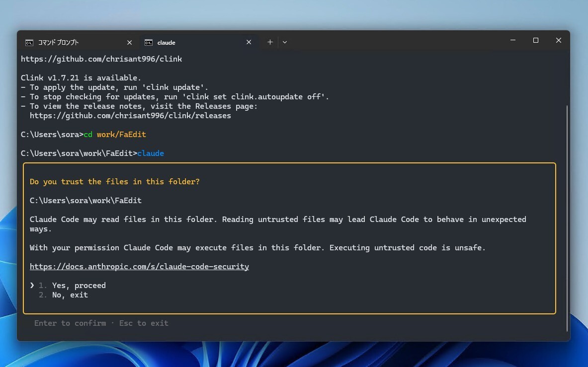Click 'Clink v1.7.21 is available.' line
Viewport: 588px width, 367px height.
(x=81, y=77)
